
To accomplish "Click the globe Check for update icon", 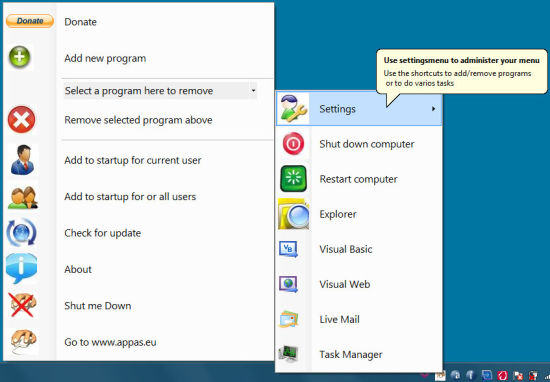I will coord(21,233).
